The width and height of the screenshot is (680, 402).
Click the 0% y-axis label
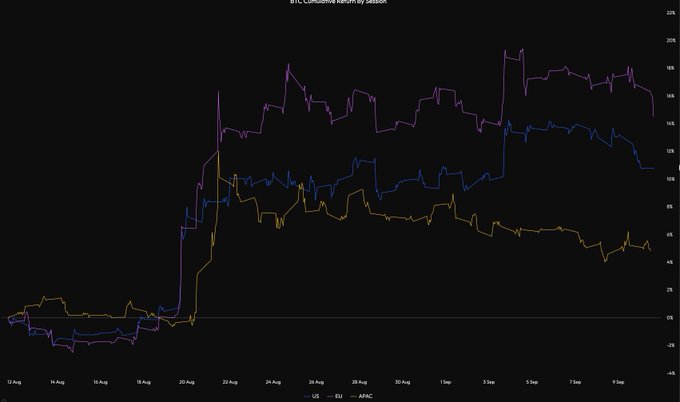pyautogui.click(x=671, y=317)
